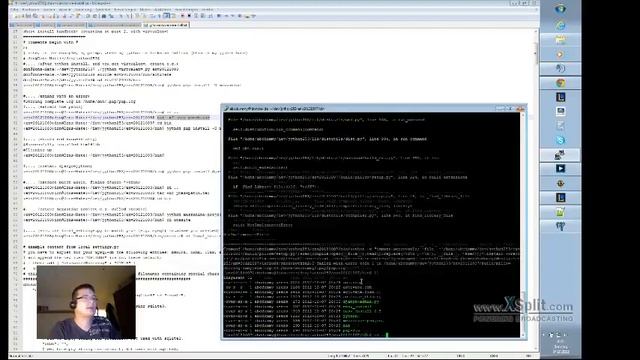The image size is (640, 360).
Task: Open the L icon above the Notepad++ icon
Action: click(x=560, y=198)
